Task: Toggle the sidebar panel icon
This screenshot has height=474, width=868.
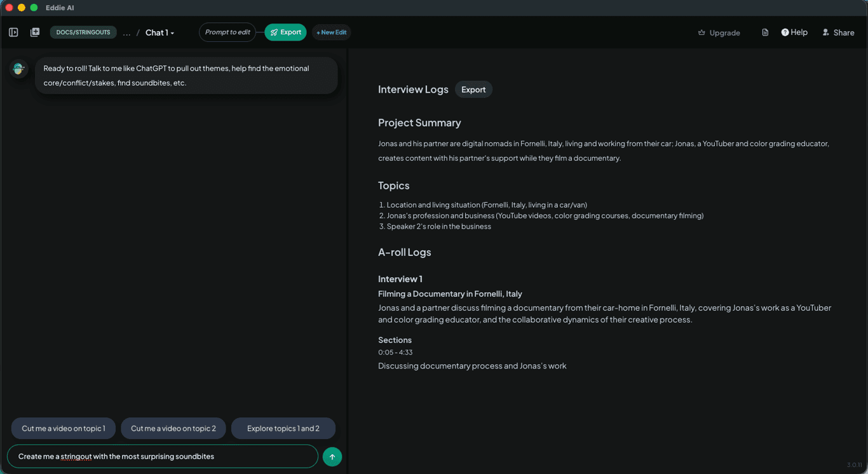Action: pyautogui.click(x=13, y=32)
